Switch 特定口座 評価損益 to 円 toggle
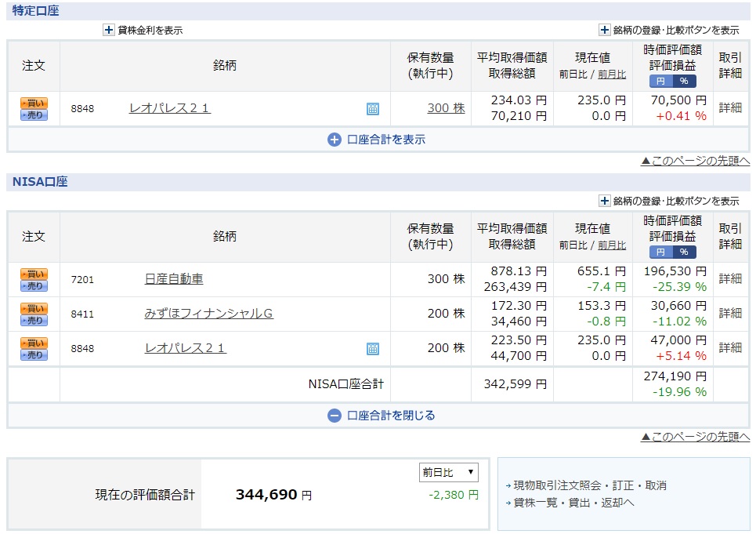Viewport: 756px width, 534px height. (x=660, y=81)
